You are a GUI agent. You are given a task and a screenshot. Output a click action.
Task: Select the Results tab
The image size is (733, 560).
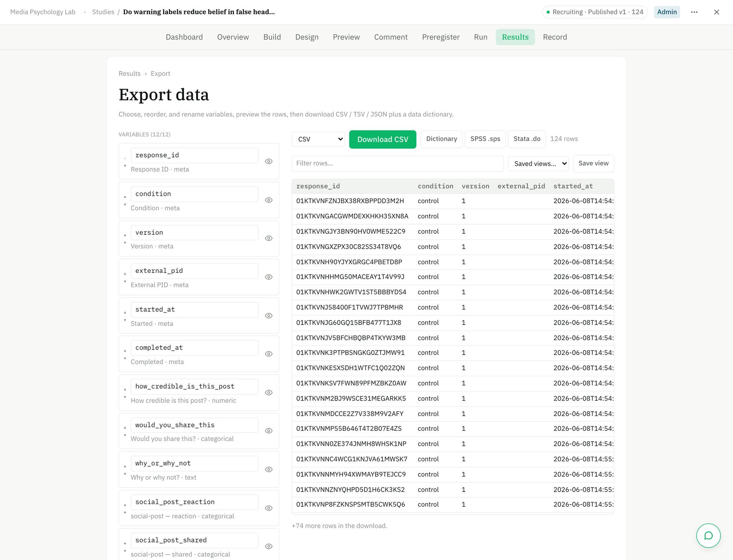[x=515, y=37]
